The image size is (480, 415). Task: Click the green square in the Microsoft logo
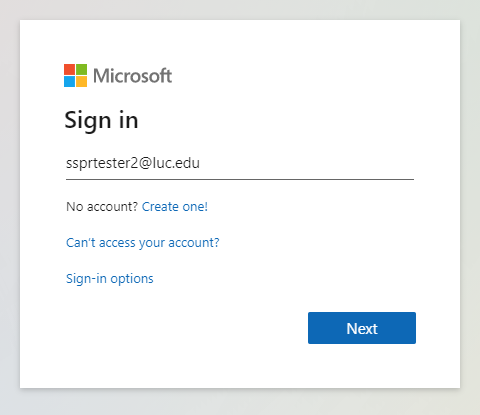[x=82, y=69]
